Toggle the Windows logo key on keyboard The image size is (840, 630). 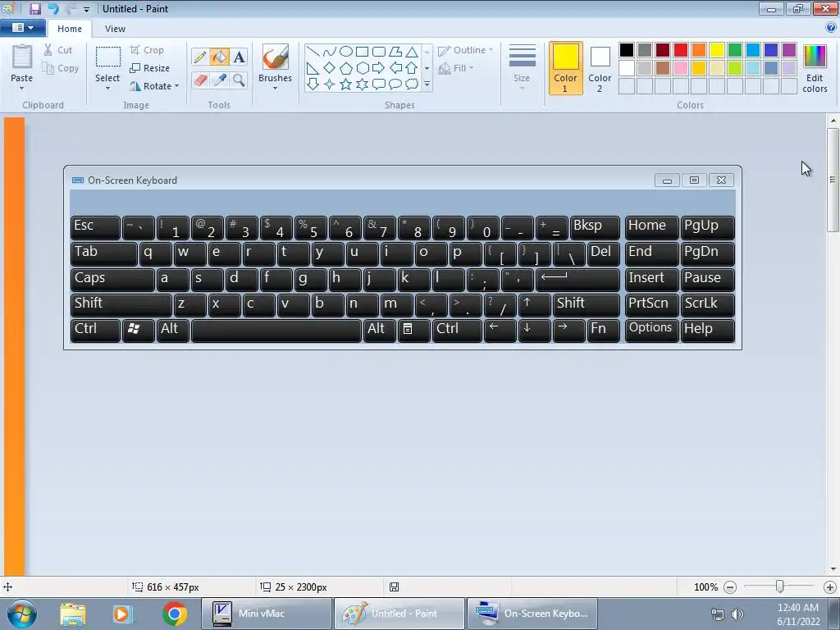[x=138, y=330]
